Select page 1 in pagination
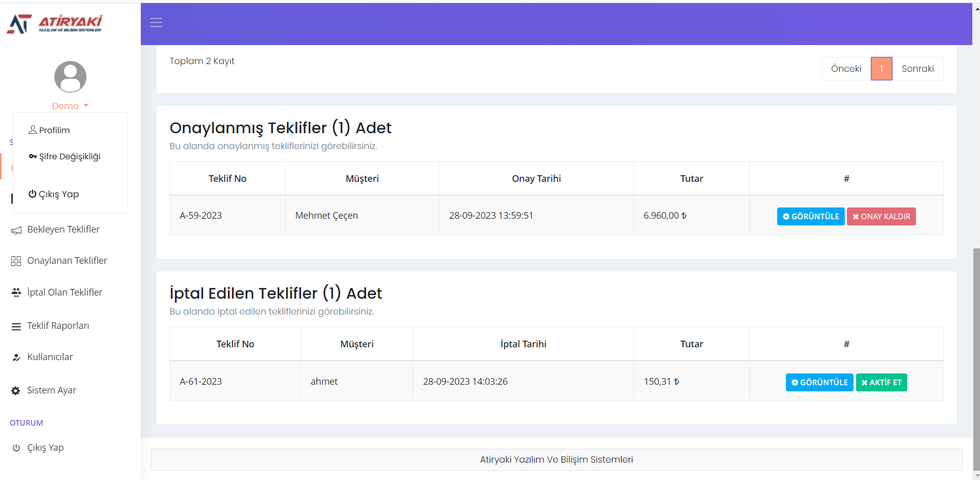Image resolution: width=980 pixels, height=480 pixels. pos(882,69)
